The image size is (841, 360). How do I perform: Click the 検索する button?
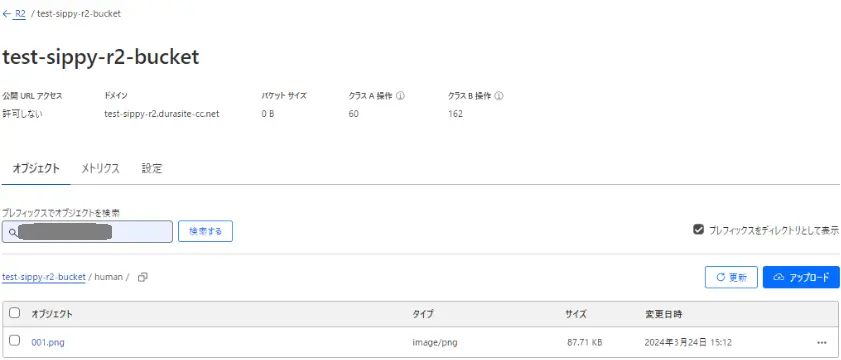pos(205,231)
